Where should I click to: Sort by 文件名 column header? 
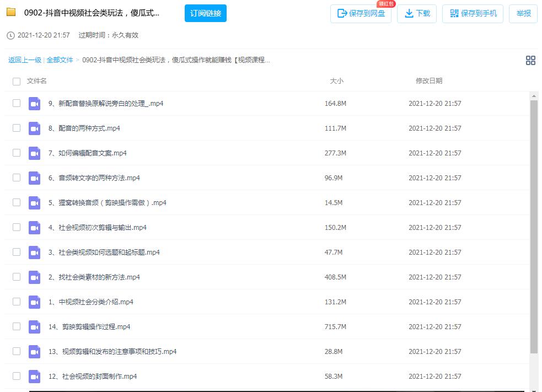point(36,81)
